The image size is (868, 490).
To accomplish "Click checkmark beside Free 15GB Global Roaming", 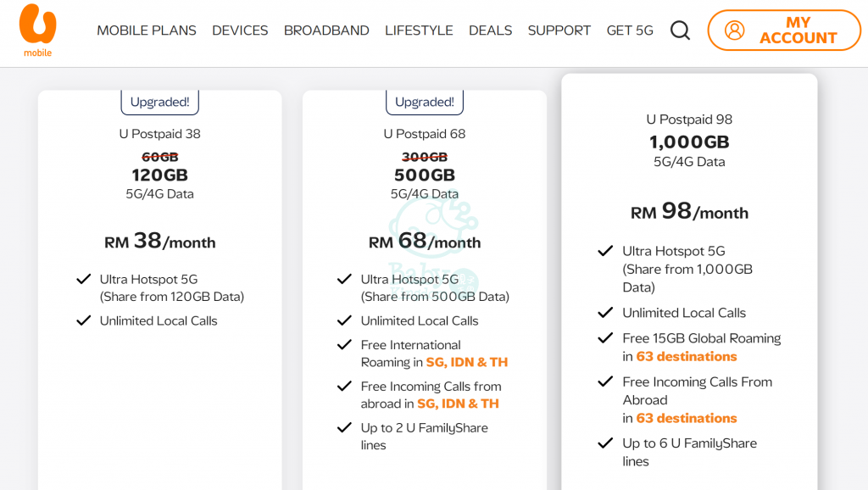I will (x=605, y=338).
